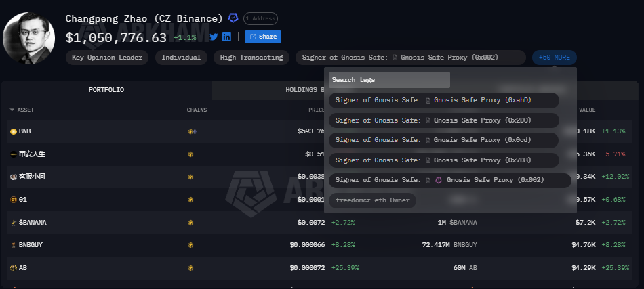This screenshot has width=644, height=289.
Task: Click the document icon in the 0x0cd tag
Action: coord(428,140)
